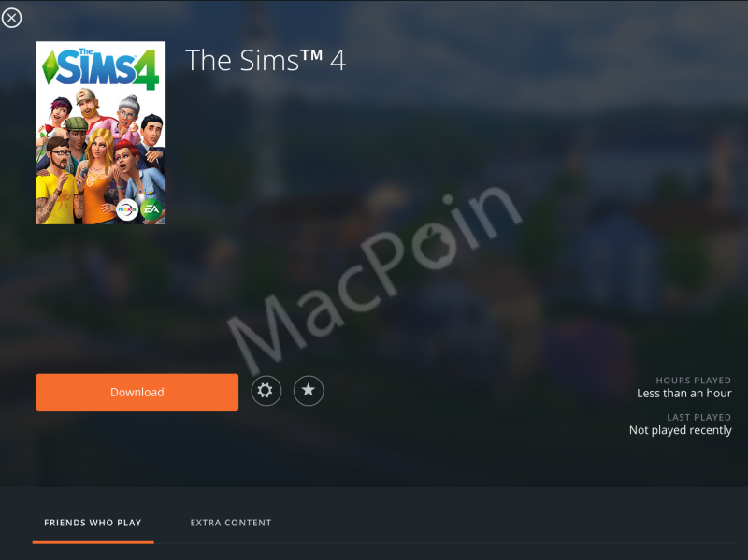
Task: Click the green number 4 on cover
Action: click(146, 71)
